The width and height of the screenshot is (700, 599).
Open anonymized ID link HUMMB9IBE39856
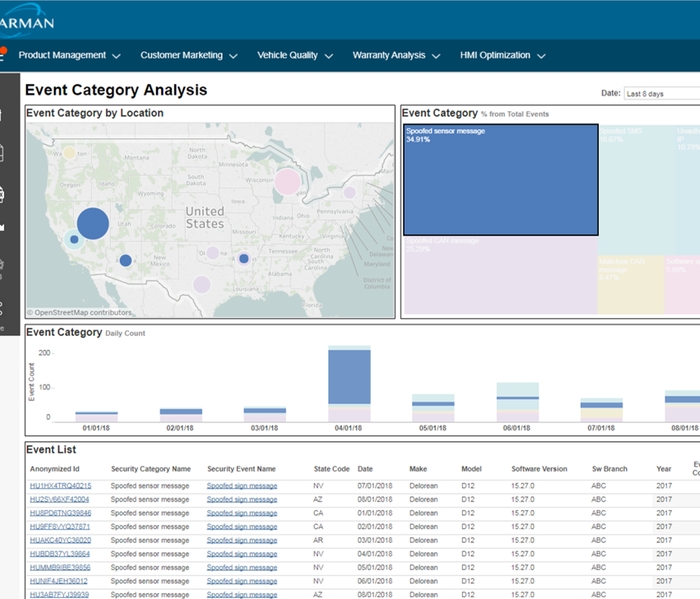coord(60,567)
